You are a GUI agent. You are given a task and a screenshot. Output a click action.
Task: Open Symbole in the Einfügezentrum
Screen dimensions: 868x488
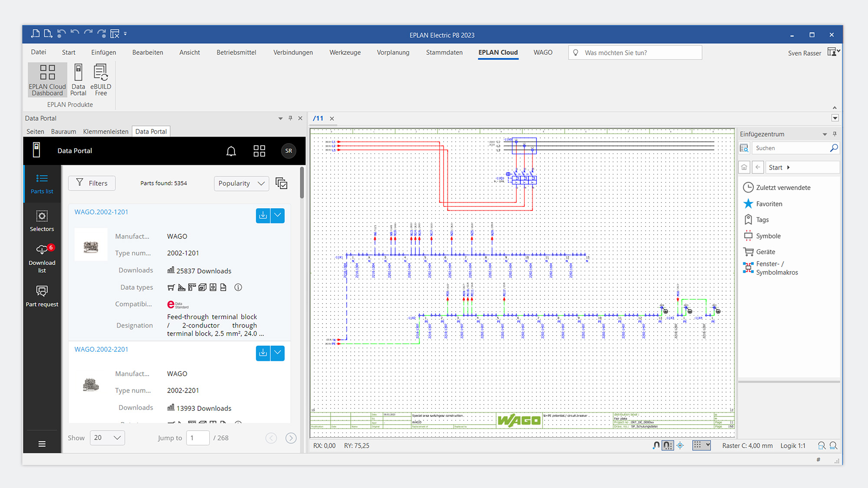pyautogui.click(x=763, y=236)
